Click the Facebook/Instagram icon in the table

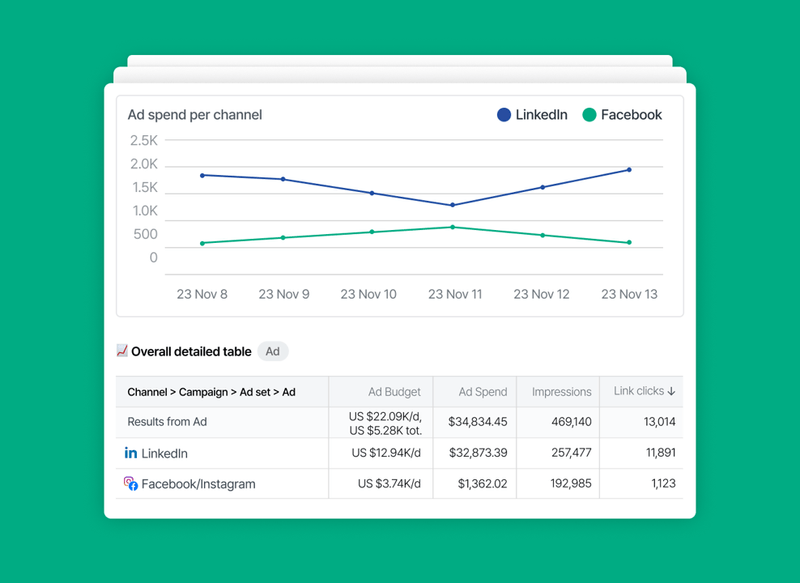132,483
